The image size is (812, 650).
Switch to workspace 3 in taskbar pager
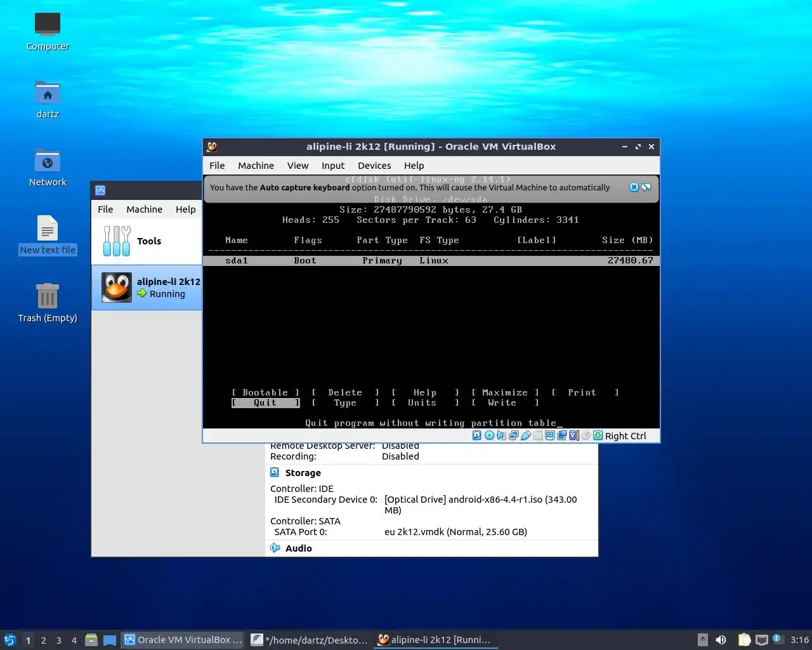coord(58,640)
